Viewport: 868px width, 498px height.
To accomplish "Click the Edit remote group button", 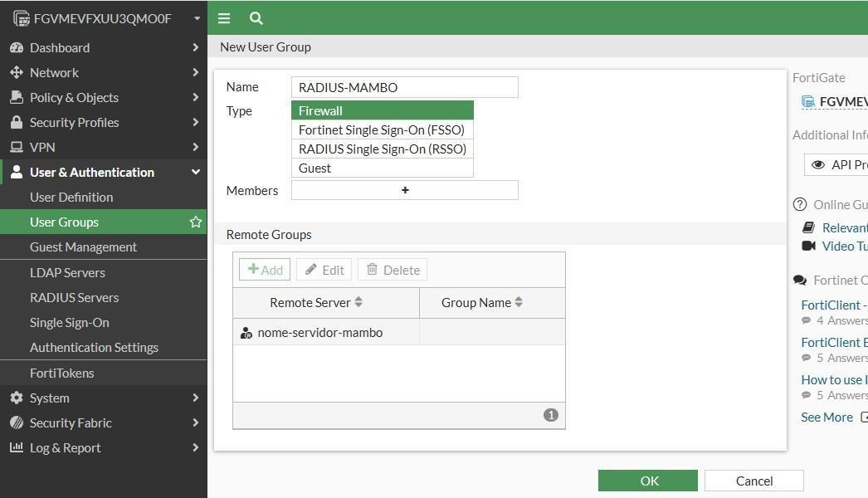I will coord(324,270).
